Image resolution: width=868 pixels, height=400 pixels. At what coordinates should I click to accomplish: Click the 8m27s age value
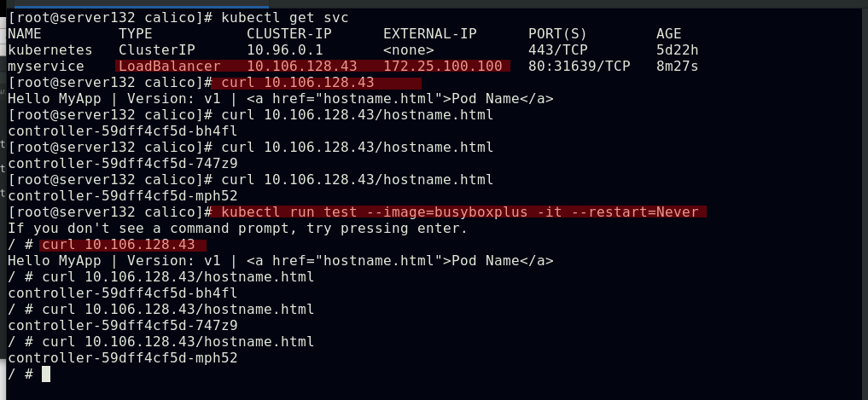click(677, 67)
